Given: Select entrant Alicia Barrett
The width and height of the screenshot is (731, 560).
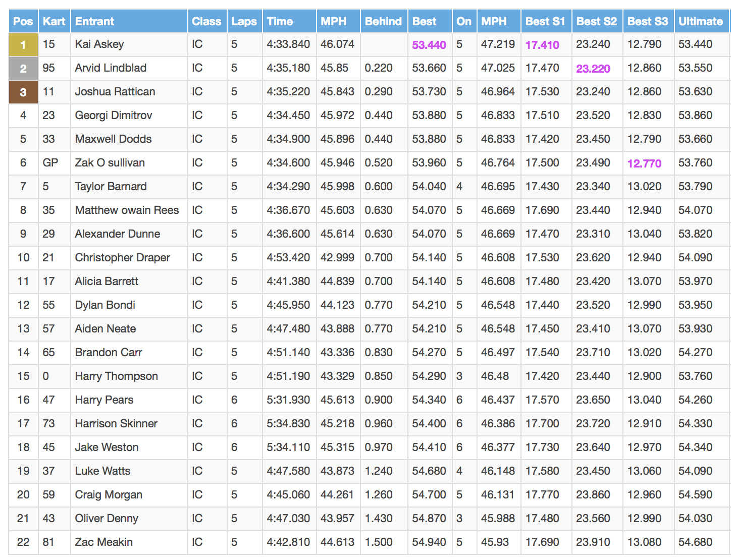Looking at the screenshot, I should coord(107,282).
